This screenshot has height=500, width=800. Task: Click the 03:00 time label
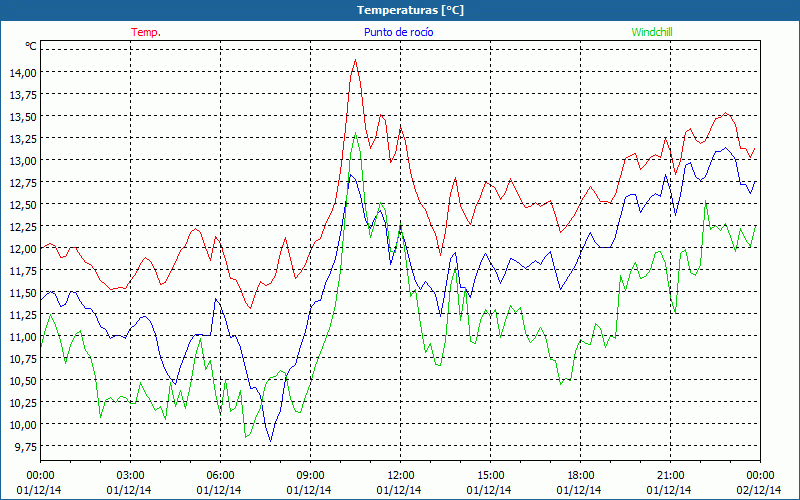tap(131, 475)
